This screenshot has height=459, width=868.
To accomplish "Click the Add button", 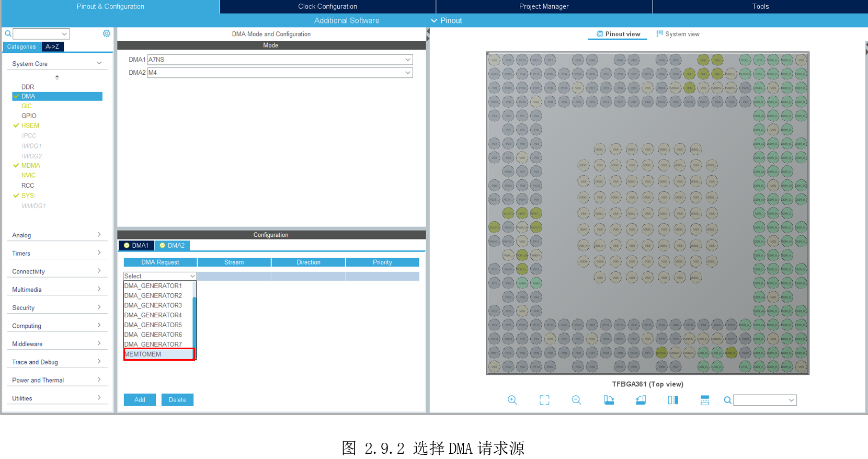I will coord(140,400).
